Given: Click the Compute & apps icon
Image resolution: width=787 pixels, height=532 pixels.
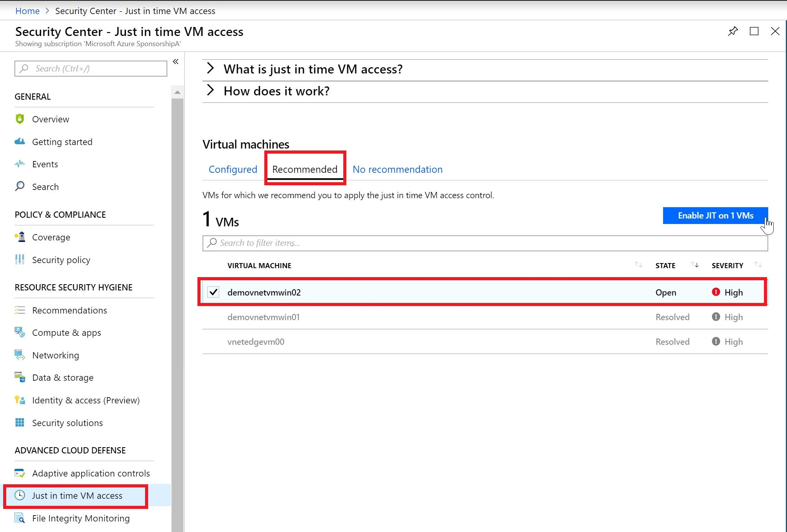Looking at the screenshot, I should pyautogui.click(x=20, y=332).
